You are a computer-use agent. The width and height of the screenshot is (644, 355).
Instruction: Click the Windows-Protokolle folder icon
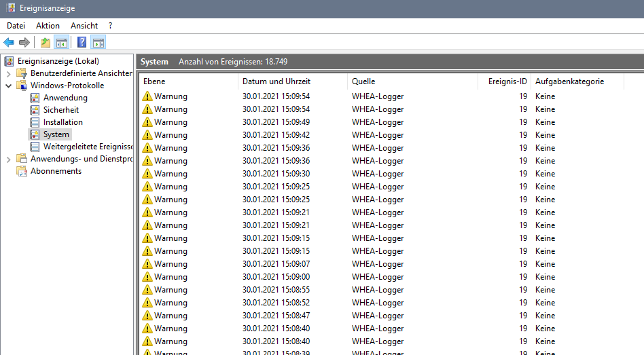coord(21,86)
